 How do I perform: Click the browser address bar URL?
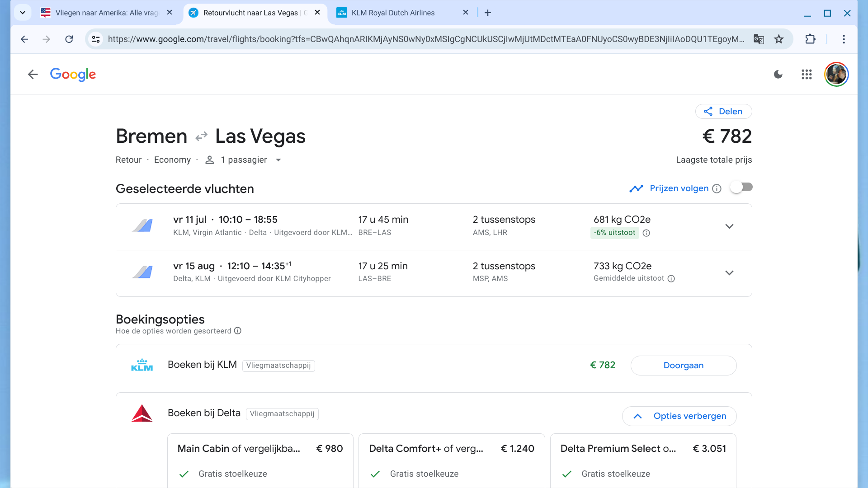(x=425, y=39)
